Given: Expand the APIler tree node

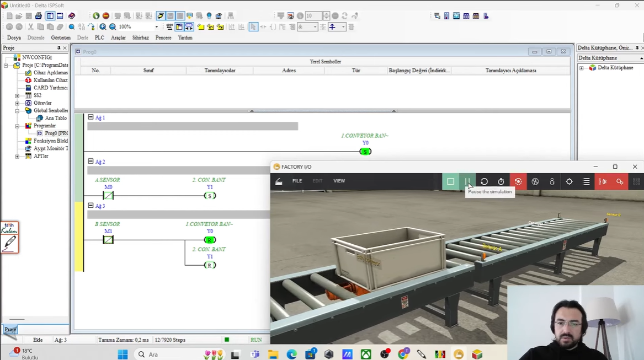Looking at the screenshot, I should pyautogui.click(x=17, y=157).
